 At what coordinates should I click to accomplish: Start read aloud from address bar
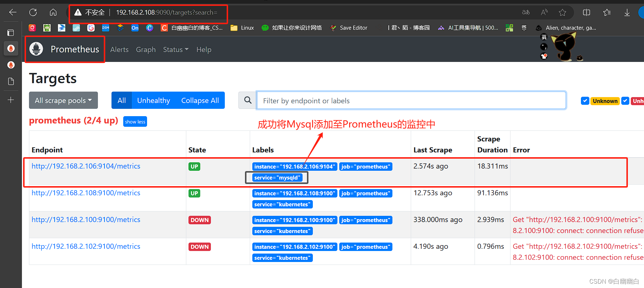point(544,12)
